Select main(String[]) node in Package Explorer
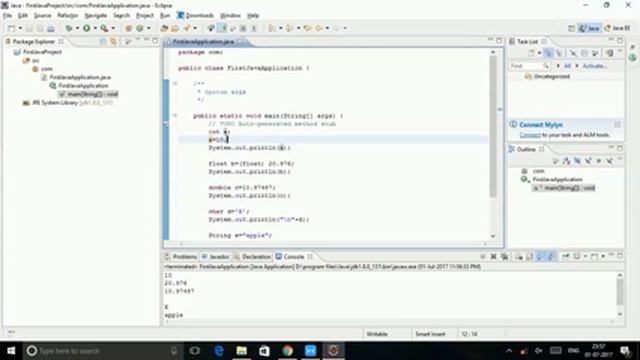The height and width of the screenshot is (360, 640). coord(88,94)
